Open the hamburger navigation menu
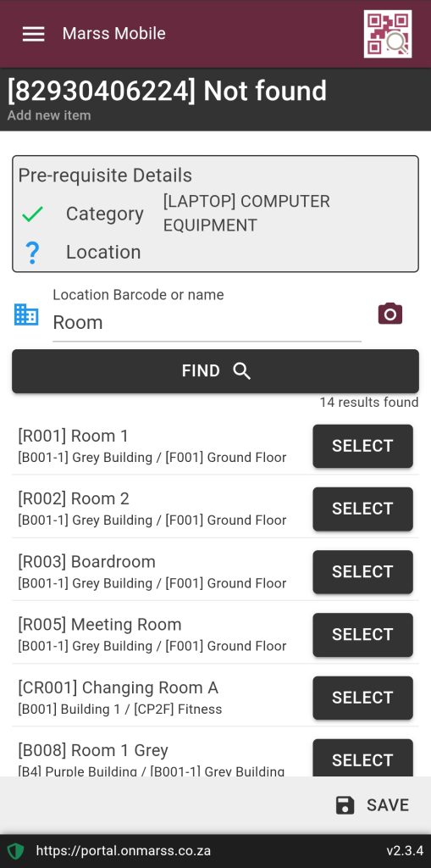431x868 pixels. tap(33, 34)
